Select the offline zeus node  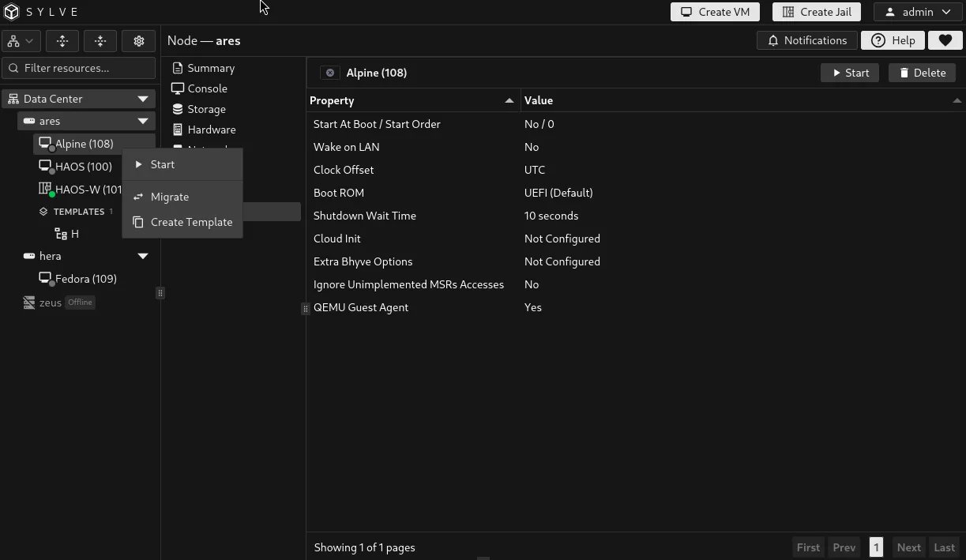click(50, 303)
